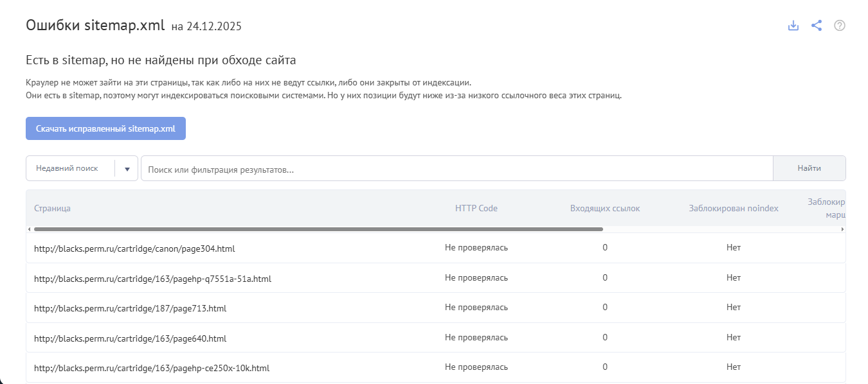The width and height of the screenshot is (868, 384).
Task: Select 'Нет' in pagehp-q7551a-51a row
Action: (734, 277)
